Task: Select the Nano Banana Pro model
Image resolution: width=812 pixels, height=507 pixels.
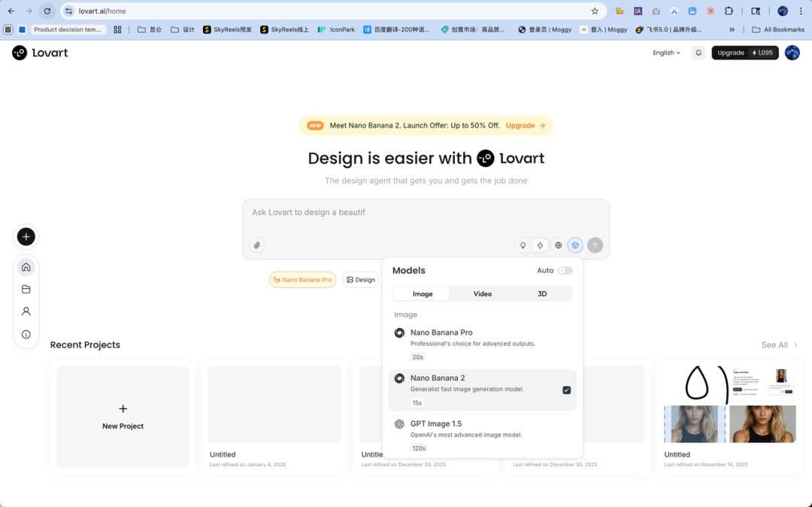Action: pyautogui.click(x=482, y=345)
